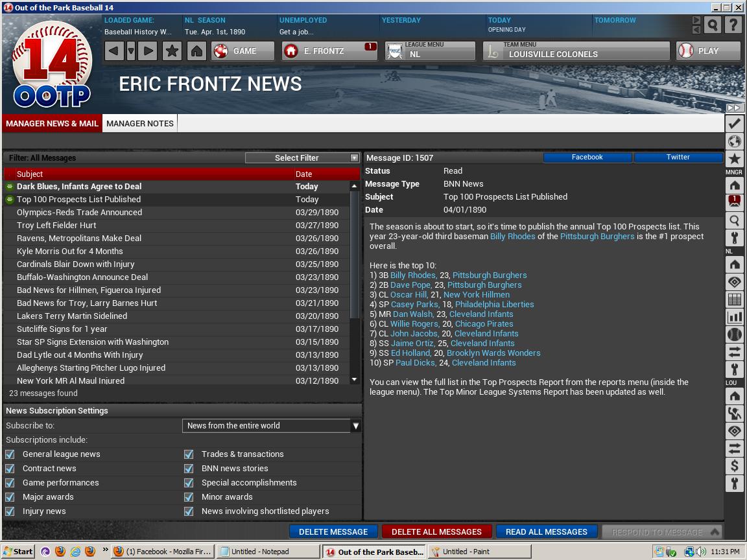Toggle the Trades & transactions checkbox

(189, 454)
